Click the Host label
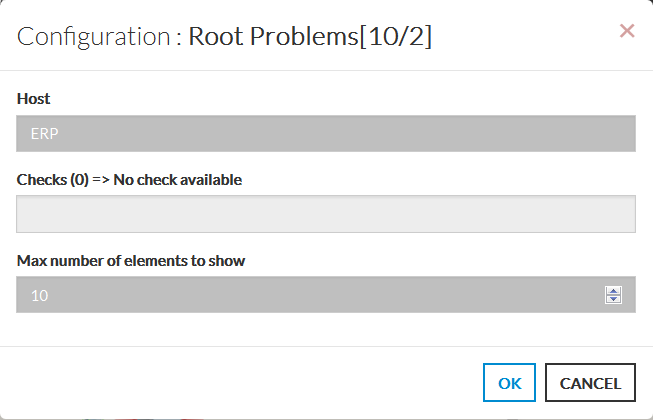Viewport: 653px width, 420px height. click(34, 99)
